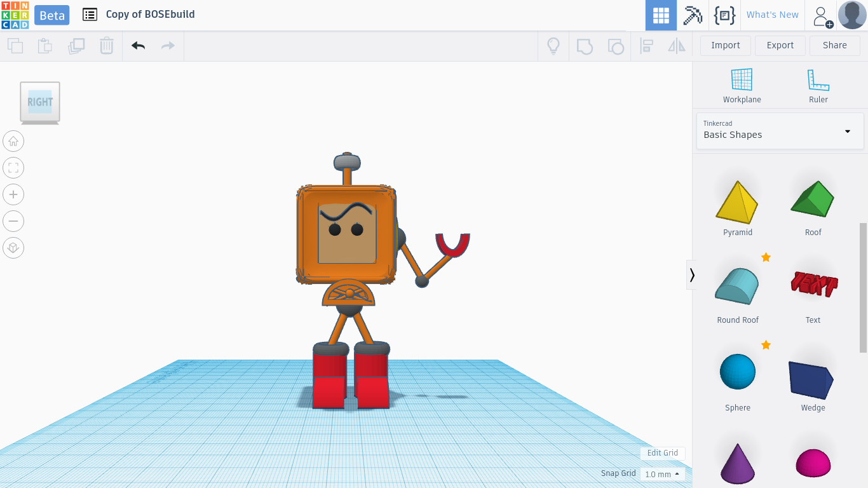Click the Mirror/Flip tool icon
868x488 pixels.
pyautogui.click(x=677, y=46)
